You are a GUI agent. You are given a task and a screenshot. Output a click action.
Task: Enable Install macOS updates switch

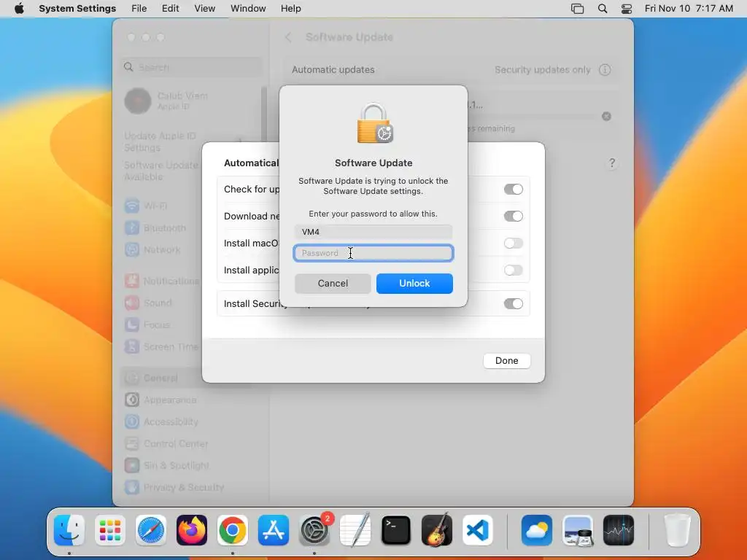[x=513, y=244]
